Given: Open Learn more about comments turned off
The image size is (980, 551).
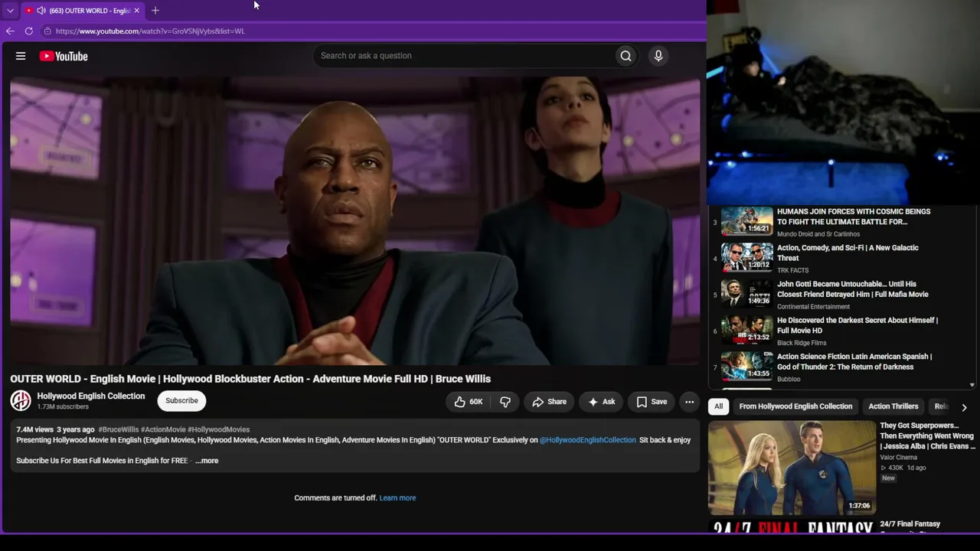Looking at the screenshot, I should click(x=397, y=498).
